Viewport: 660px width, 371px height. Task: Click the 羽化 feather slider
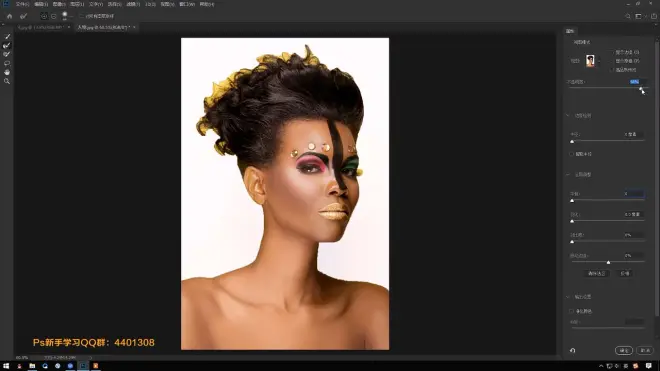608,221
